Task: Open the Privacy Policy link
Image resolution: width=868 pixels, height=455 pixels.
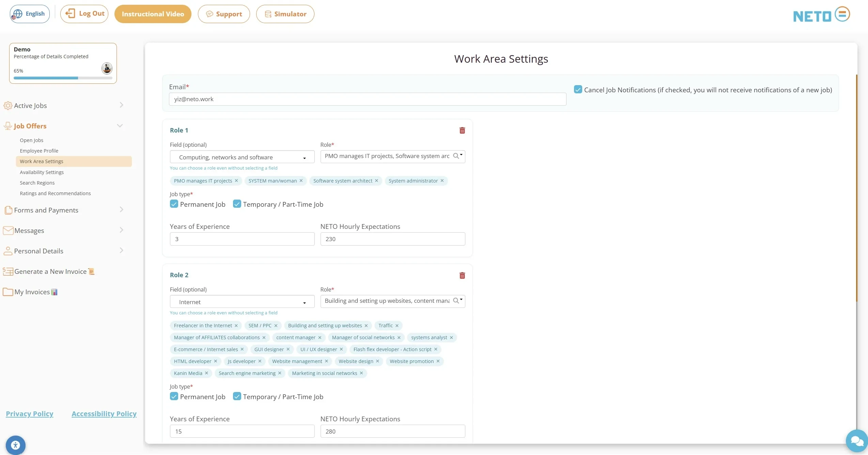Action: (29, 413)
